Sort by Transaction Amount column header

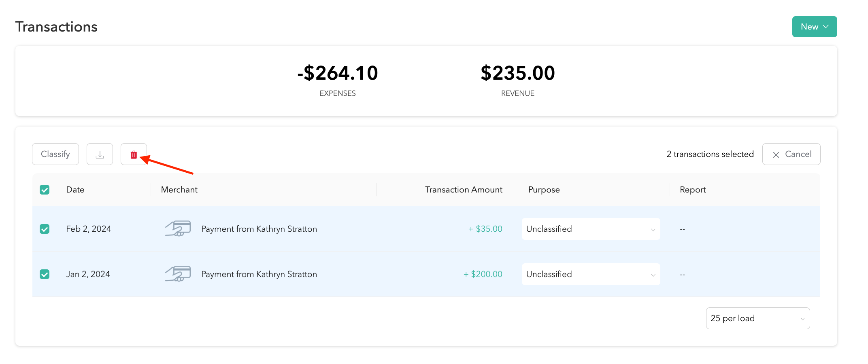[x=463, y=190]
